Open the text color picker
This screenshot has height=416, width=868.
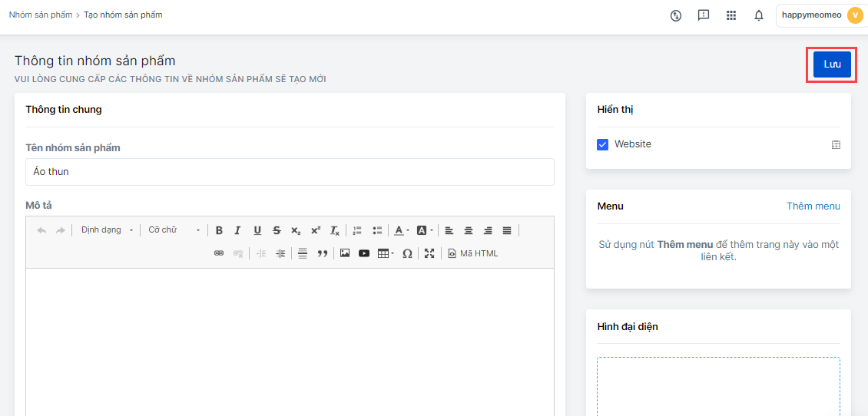[402, 230]
